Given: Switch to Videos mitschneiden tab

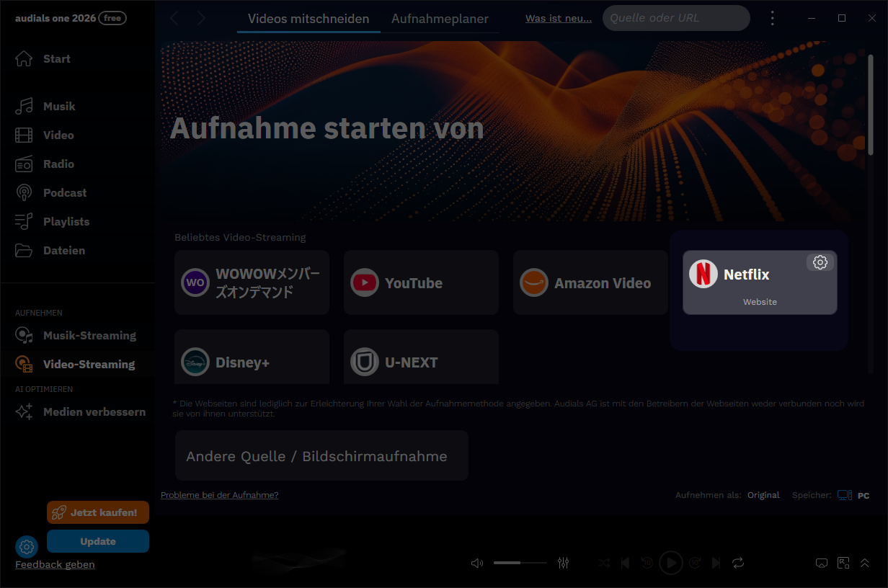Looking at the screenshot, I should [x=308, y=19].
